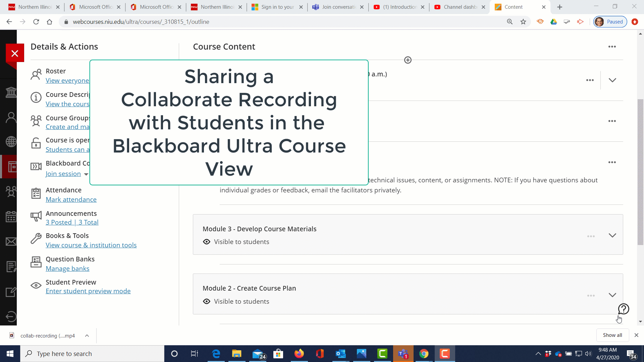Open Profile icon in left sidebar
644x362 pixels.
coord(11,117)
